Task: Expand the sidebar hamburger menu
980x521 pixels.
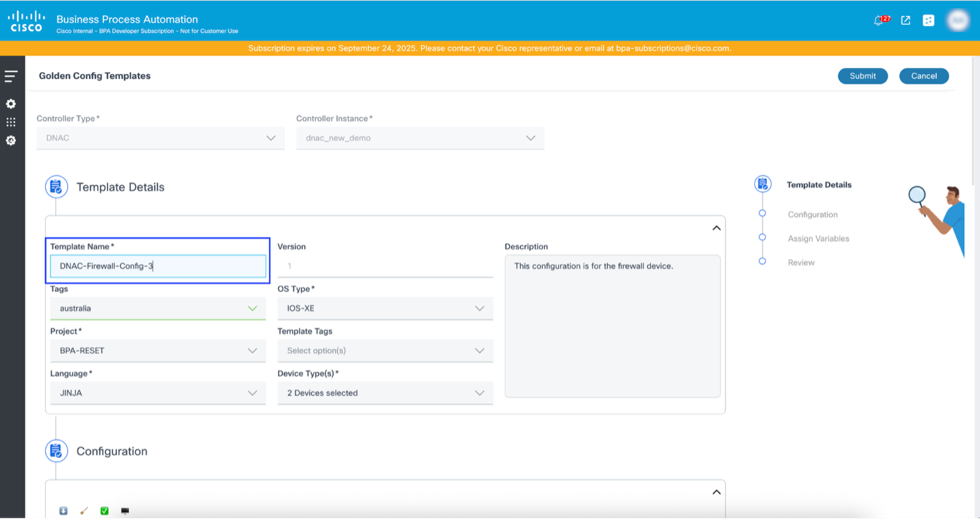Action: coord(11,76)
